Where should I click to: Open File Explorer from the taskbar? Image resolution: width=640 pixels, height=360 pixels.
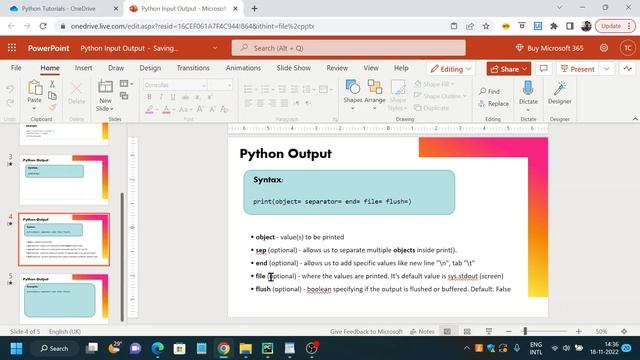pyautogui.click(x=246, y=348)
